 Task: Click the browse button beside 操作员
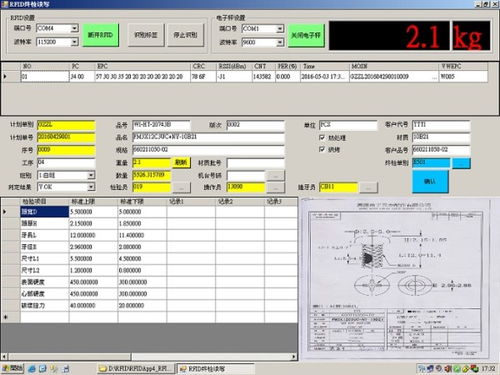coord(275,188)
